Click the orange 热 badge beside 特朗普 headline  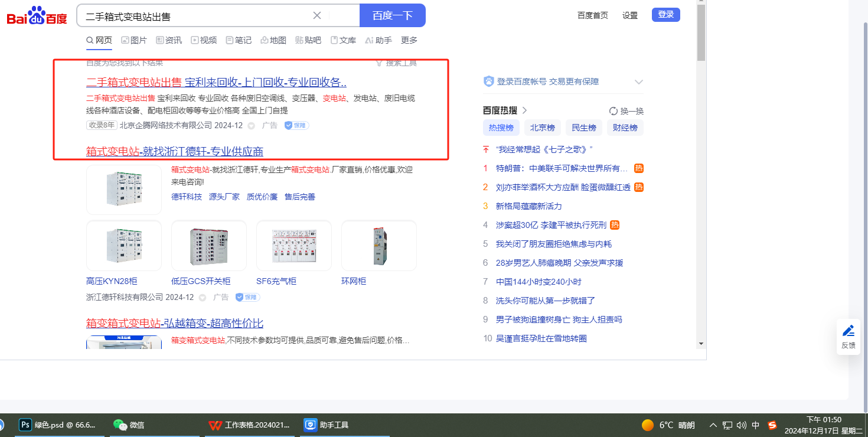click(639, 168)
